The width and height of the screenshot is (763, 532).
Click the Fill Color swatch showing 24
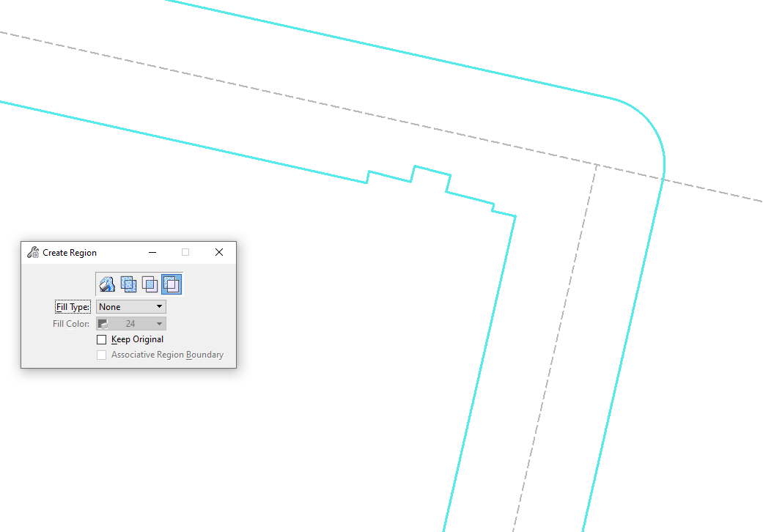click(103, 324)
